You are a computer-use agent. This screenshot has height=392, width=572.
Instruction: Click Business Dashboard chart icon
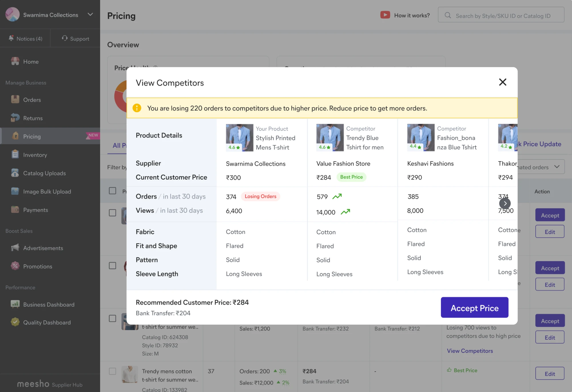(x=15, y=304)
